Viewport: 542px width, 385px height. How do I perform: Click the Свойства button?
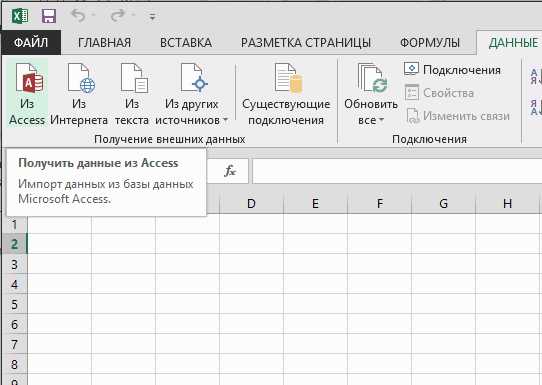pos(439,93)
